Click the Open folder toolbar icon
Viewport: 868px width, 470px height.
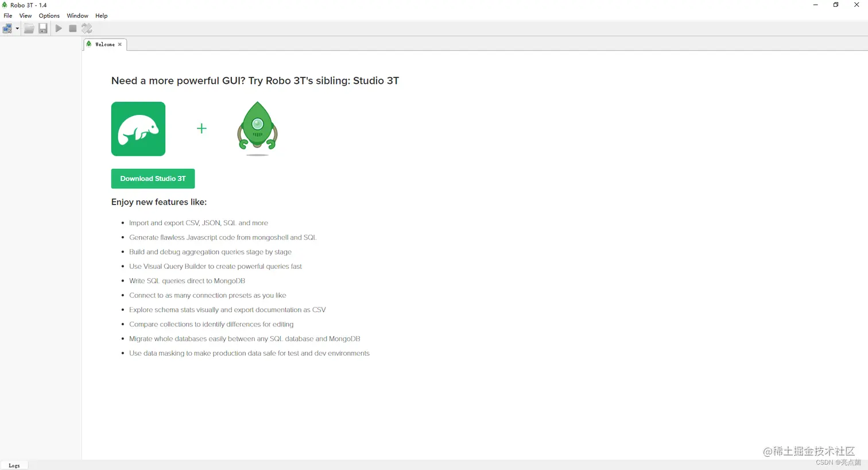point(29,28)
